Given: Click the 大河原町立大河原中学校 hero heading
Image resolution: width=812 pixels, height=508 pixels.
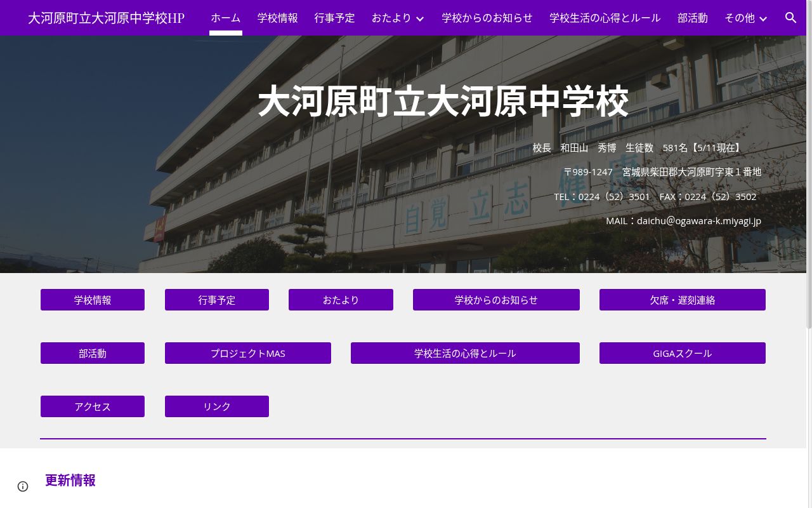Looking at the screenshot, I should tap(443, 102).
